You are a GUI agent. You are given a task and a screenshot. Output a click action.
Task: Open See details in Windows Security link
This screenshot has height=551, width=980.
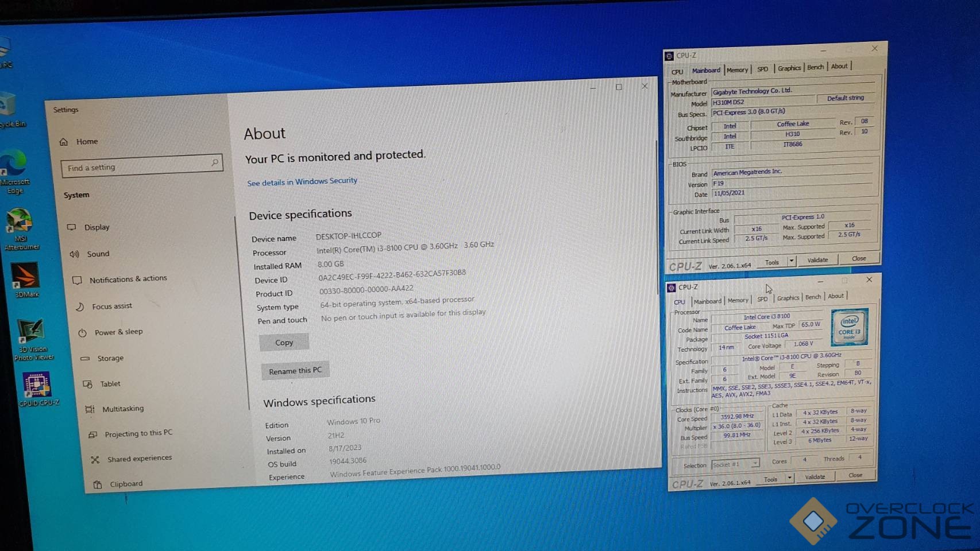(302, 182)
